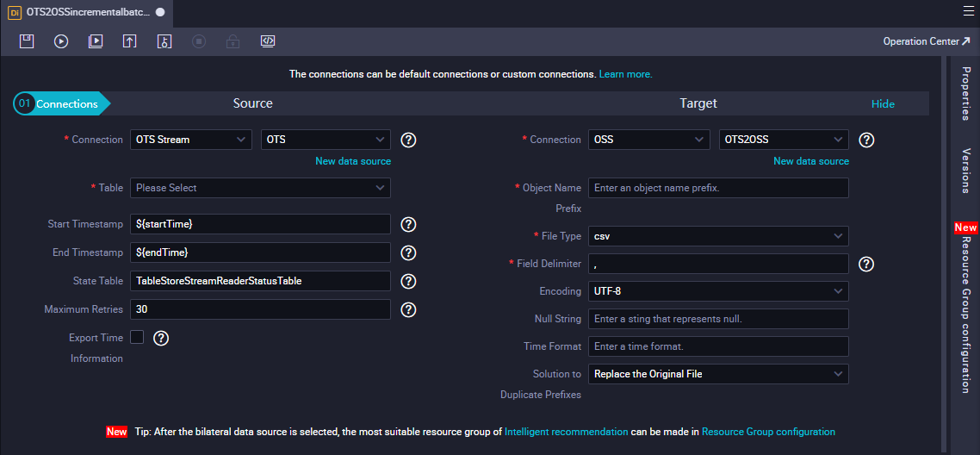Click the Maximum Retries input field
Image resolution: width=980 pixels, height=455 pixels.
[x=260, y=309]
